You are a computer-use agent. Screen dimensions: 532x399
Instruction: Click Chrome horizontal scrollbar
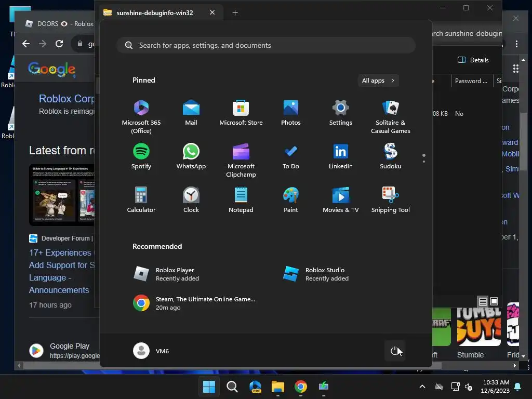tap(232, 366)
